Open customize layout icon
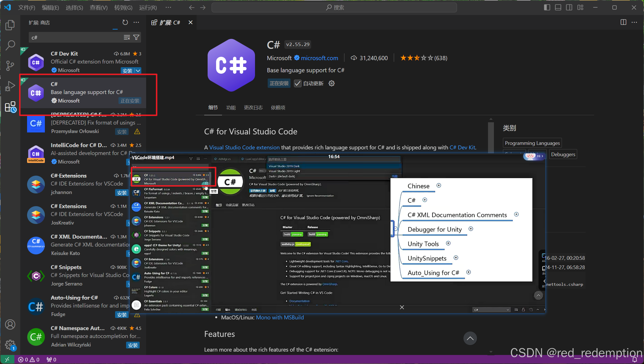This screenshot has height=364, width=644. point(580,8)
